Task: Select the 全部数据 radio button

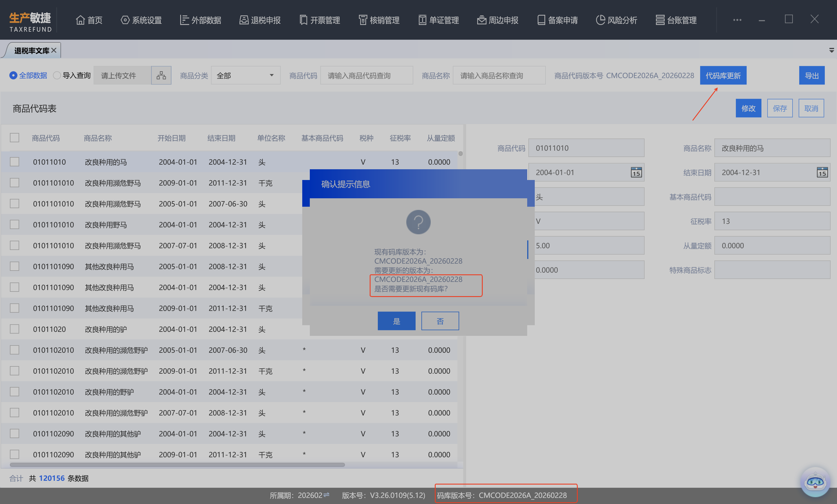Action: pyautogui.click(x=13, y=75)
